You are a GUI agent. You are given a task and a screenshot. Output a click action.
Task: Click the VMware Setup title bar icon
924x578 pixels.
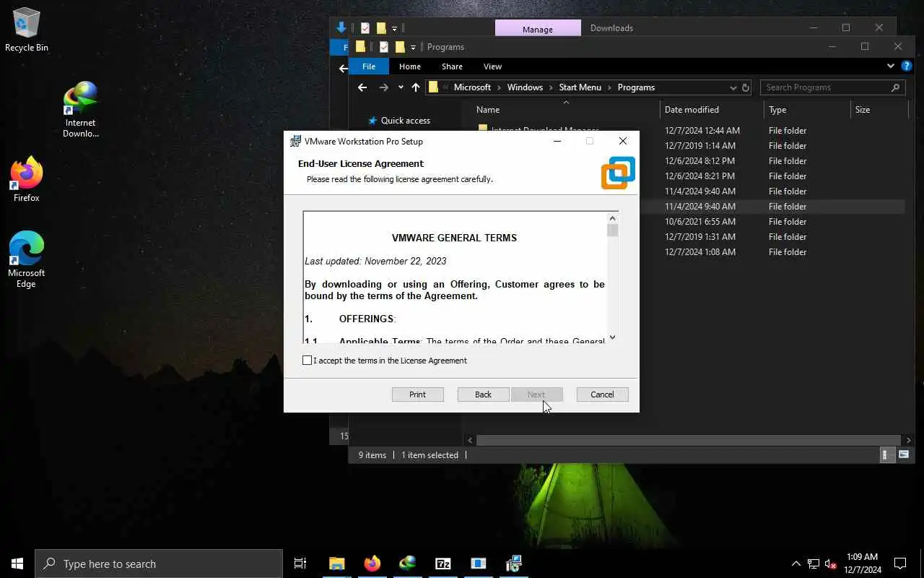point(295,141)
